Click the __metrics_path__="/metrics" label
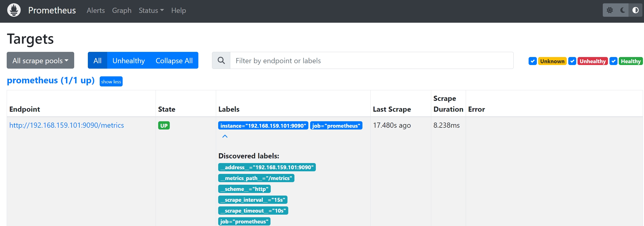Screen dimensions: 644x226 [256, 178]
